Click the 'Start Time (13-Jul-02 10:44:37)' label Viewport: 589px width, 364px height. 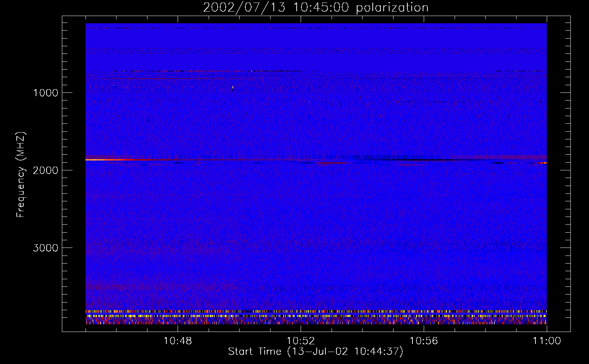[316, 352]
